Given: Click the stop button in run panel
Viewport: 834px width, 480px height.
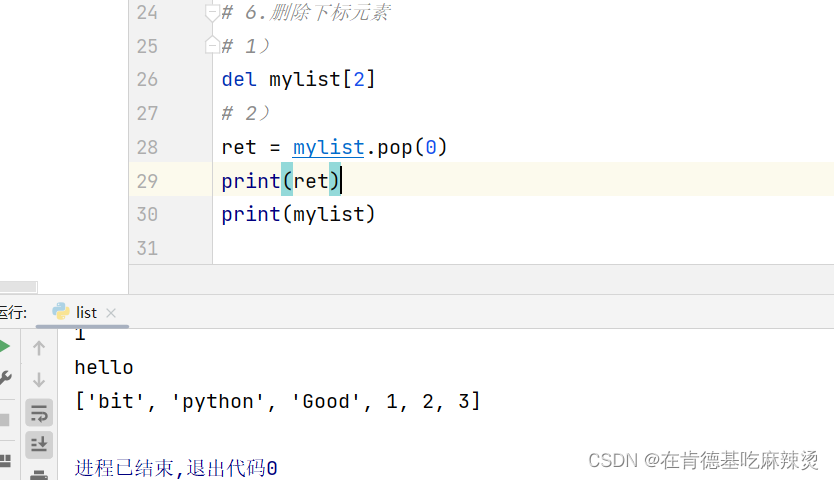Looking at the screenshot, I should click(4, 420).
